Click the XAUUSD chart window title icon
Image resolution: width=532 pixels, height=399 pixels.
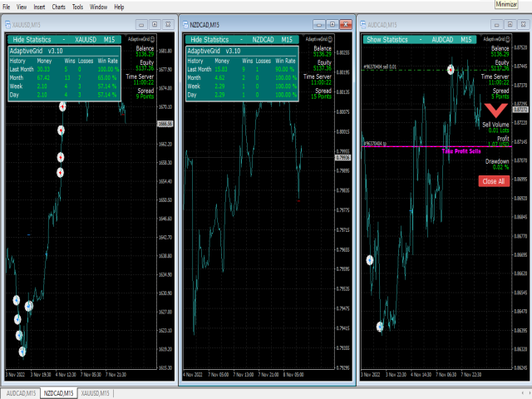7,26
